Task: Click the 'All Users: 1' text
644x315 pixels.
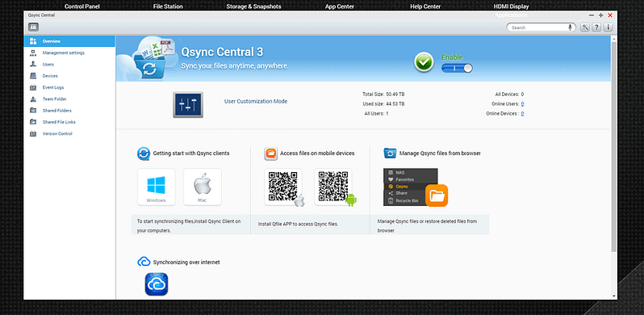Action: point(377,113)
